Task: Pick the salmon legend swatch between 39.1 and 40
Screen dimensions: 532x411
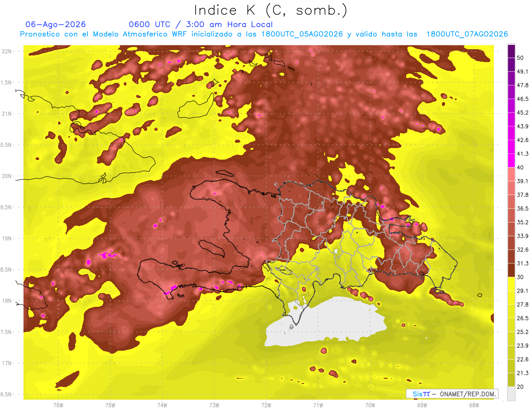Action: (x=511, y=174)
